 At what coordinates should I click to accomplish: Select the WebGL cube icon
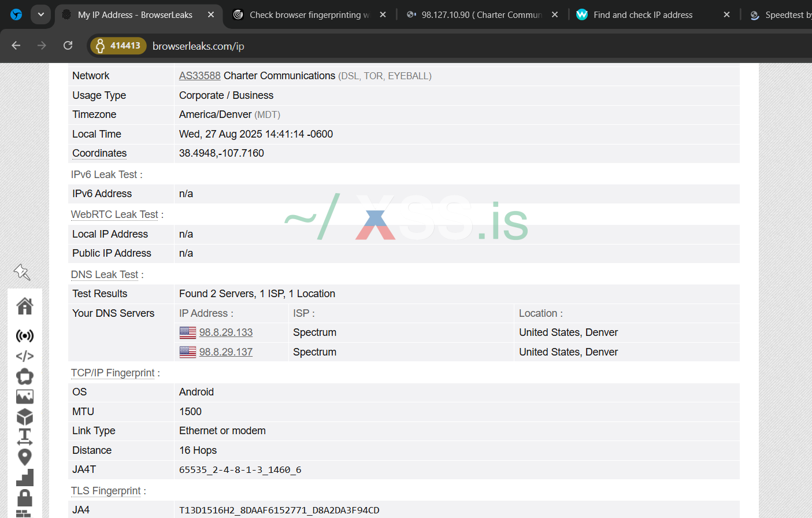click(24, 417)
